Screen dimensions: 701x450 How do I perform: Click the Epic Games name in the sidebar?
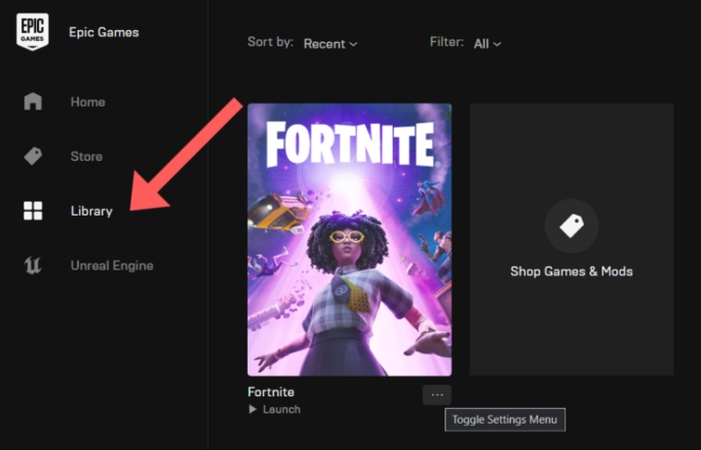(104, 32)
